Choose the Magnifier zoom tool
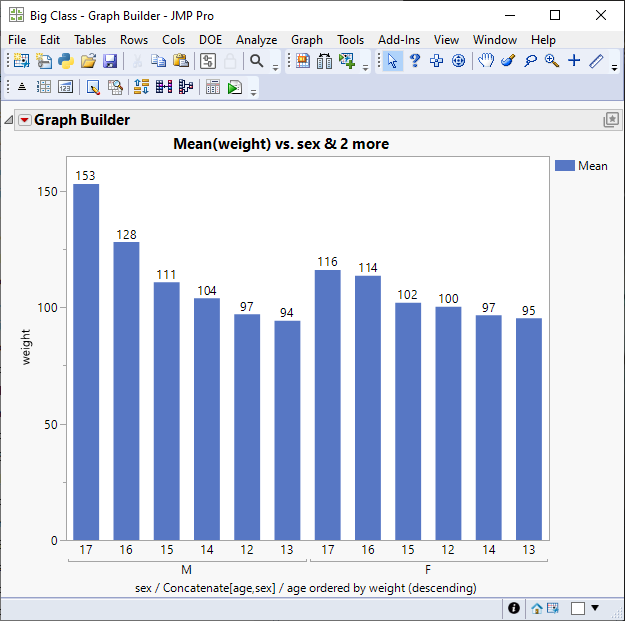The image size is (625, 621). 551,62
